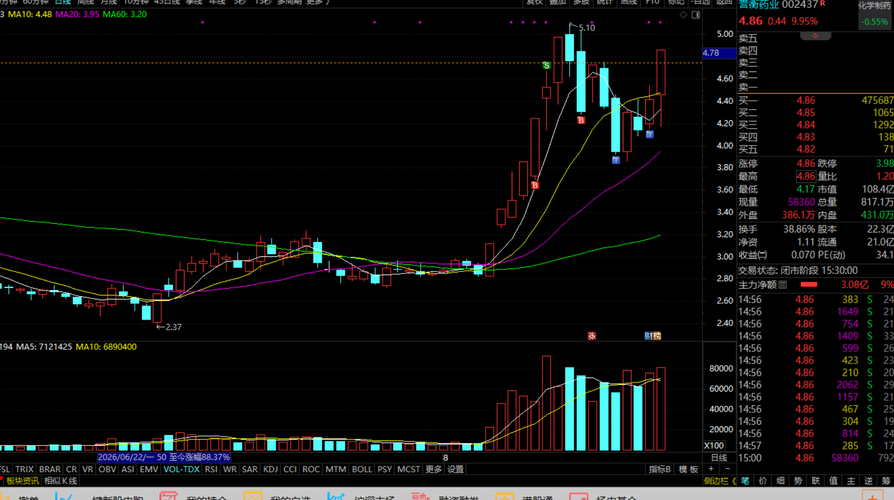Click the 15:00 trade row 58360

tap(816, 458)
